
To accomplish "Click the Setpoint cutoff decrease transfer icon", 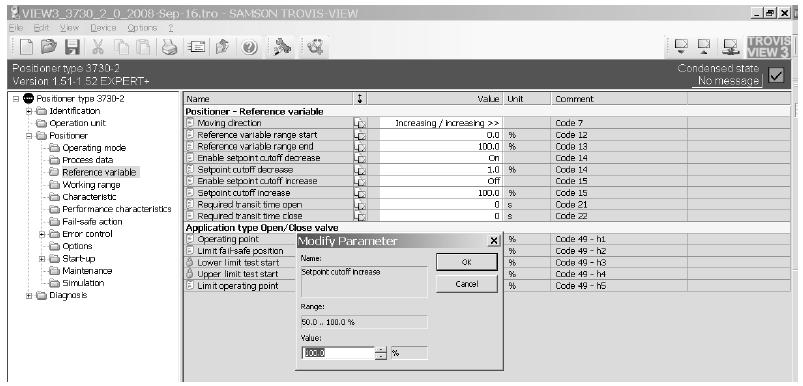I will coord(361,169).
